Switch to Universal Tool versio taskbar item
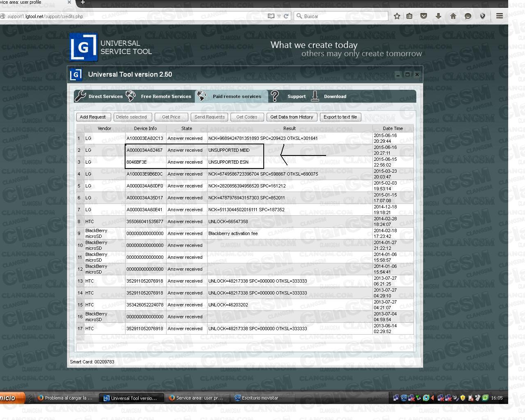The height and width of the screenshot is (420, 525). [x=132, y=398]
